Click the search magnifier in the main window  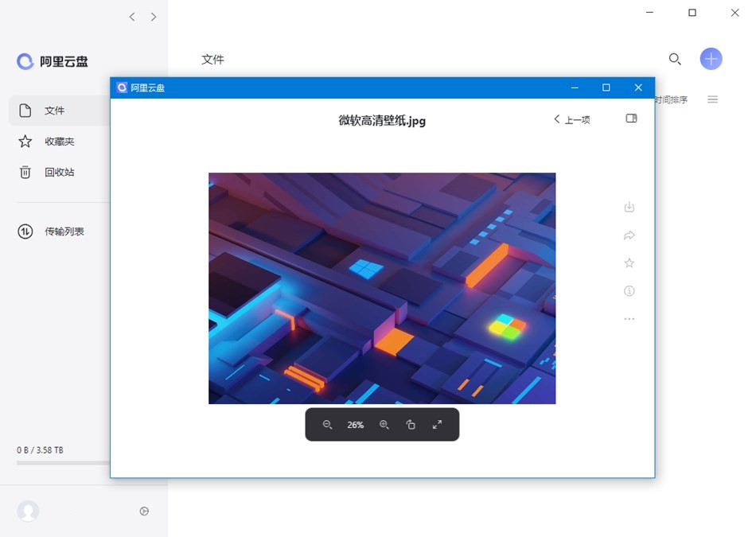tap(675, 60)
